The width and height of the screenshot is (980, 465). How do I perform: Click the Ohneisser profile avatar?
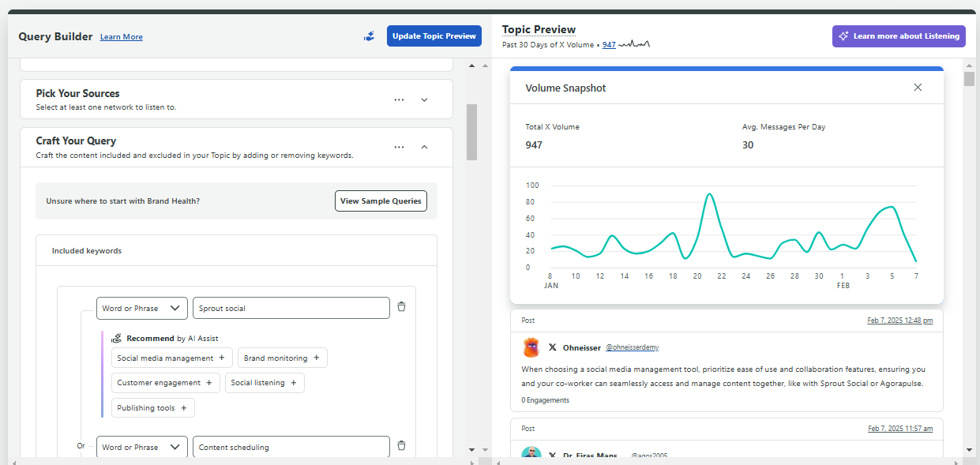[531, 347]
